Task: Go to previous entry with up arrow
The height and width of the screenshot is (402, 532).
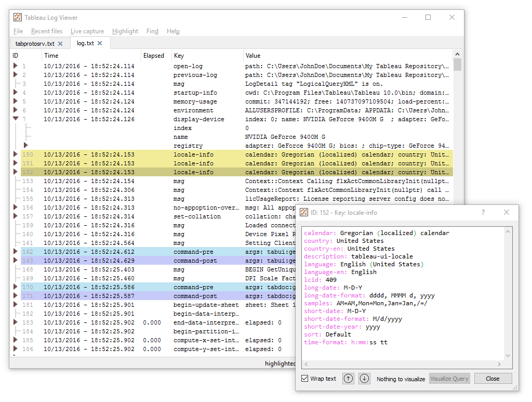Action: click(x=348, y=379)
